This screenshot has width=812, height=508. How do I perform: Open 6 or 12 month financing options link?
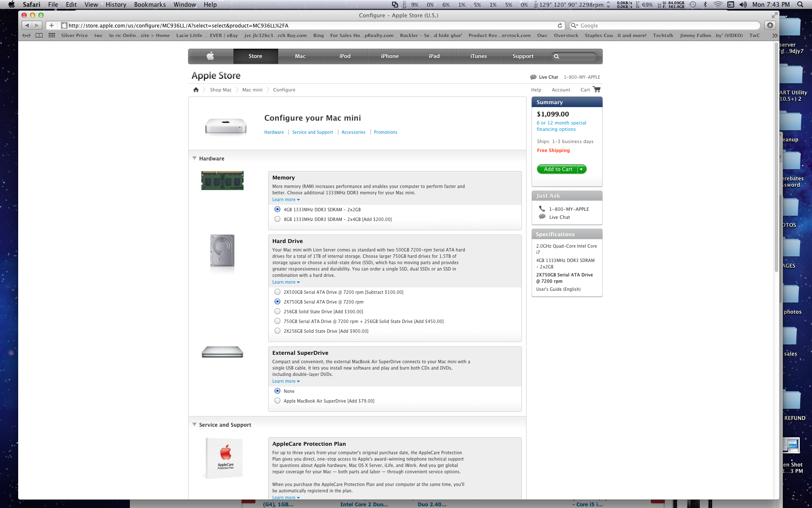pos(562,126)
